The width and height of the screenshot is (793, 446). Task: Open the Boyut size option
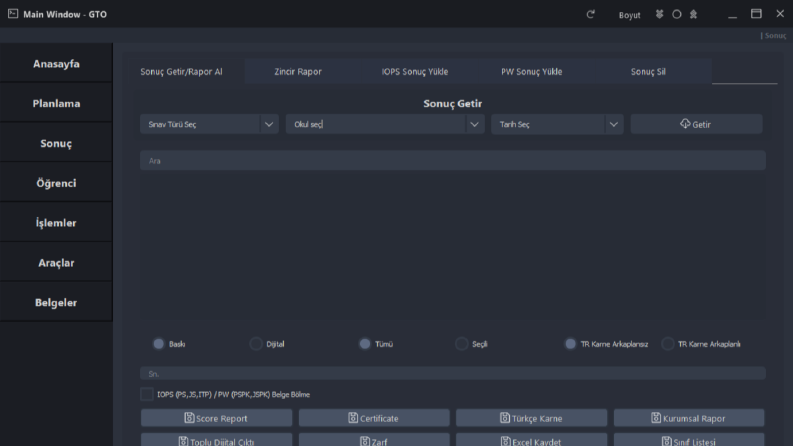(629, 15)
